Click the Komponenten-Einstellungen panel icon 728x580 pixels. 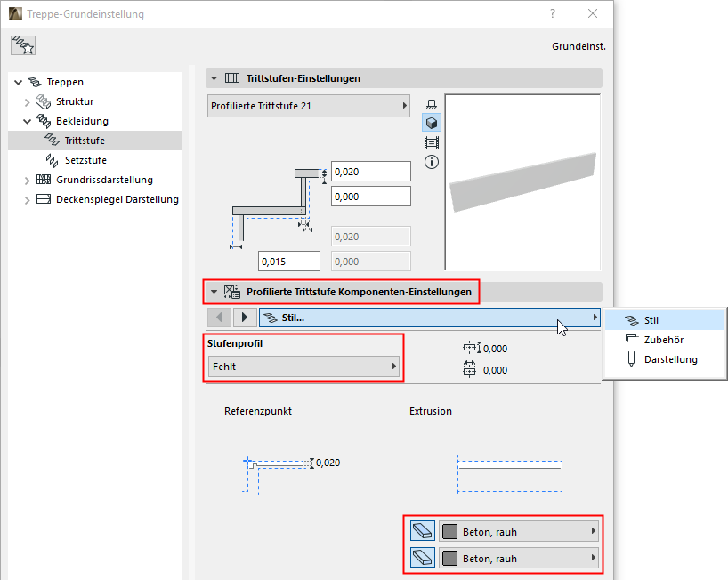coord(232,292)
